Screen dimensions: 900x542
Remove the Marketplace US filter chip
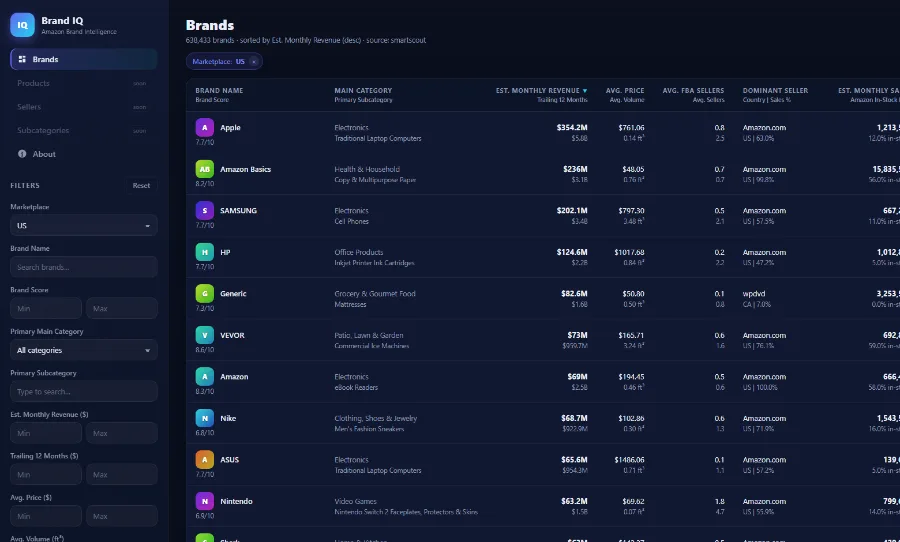point(254,61)
